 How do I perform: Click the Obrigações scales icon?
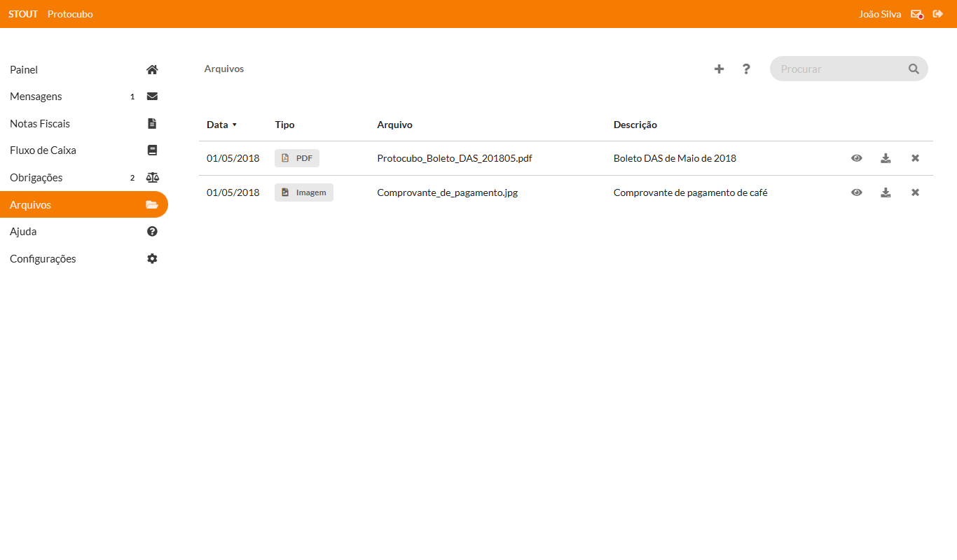152,177
